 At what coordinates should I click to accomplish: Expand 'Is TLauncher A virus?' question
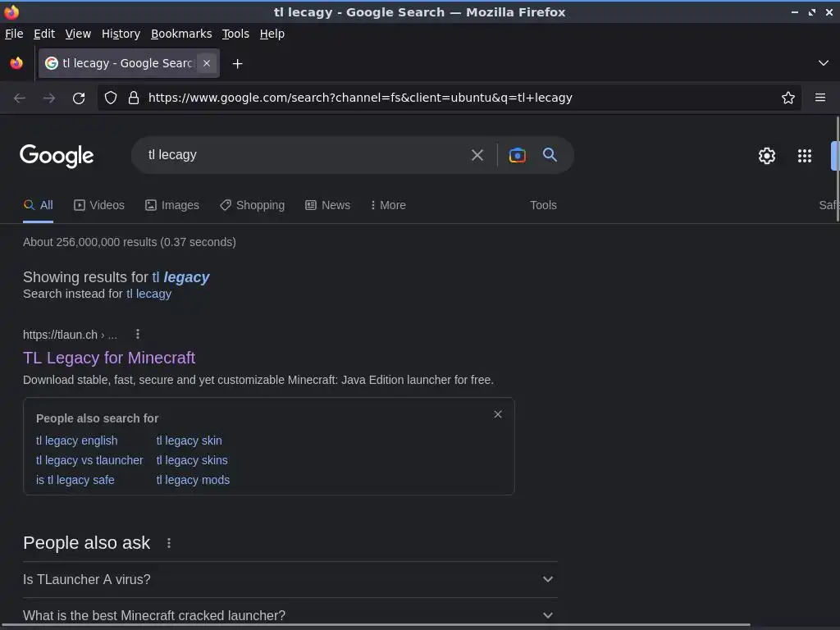290,580
